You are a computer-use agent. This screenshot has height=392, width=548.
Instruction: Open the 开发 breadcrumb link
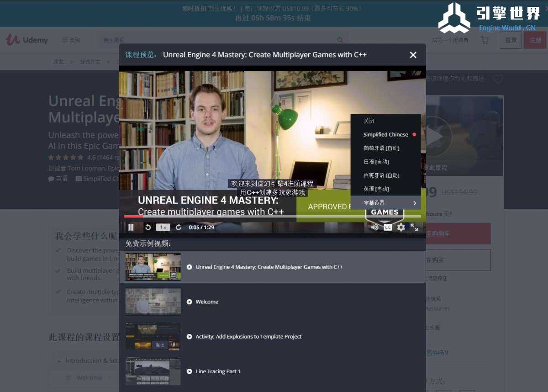(x=58, y=62)
